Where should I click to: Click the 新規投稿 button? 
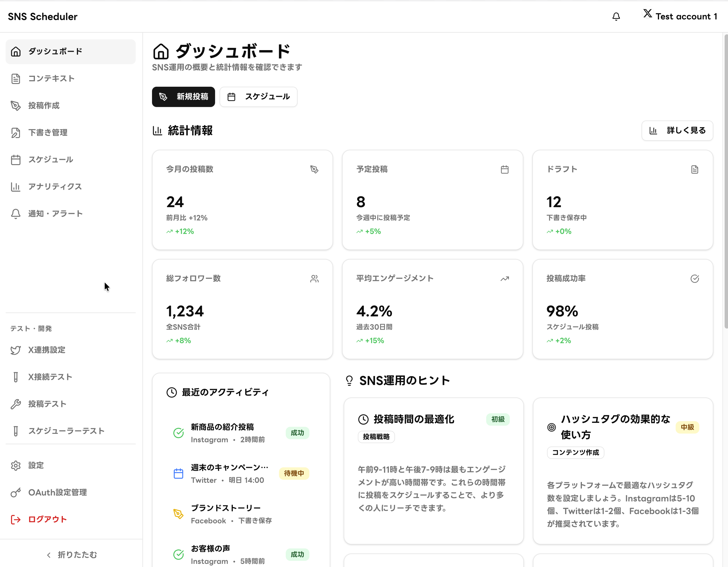pos(183,97)
